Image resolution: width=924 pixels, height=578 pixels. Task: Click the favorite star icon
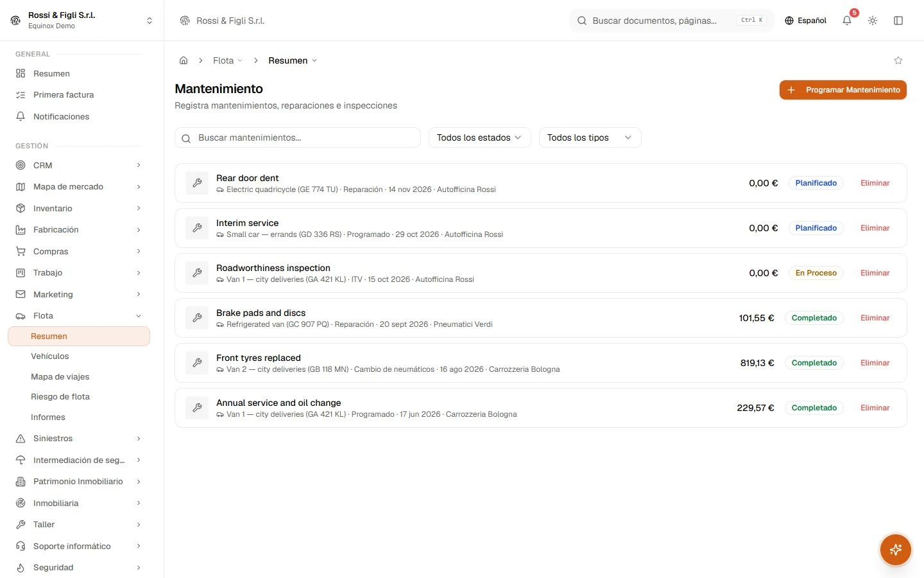(x=898, y=60)
